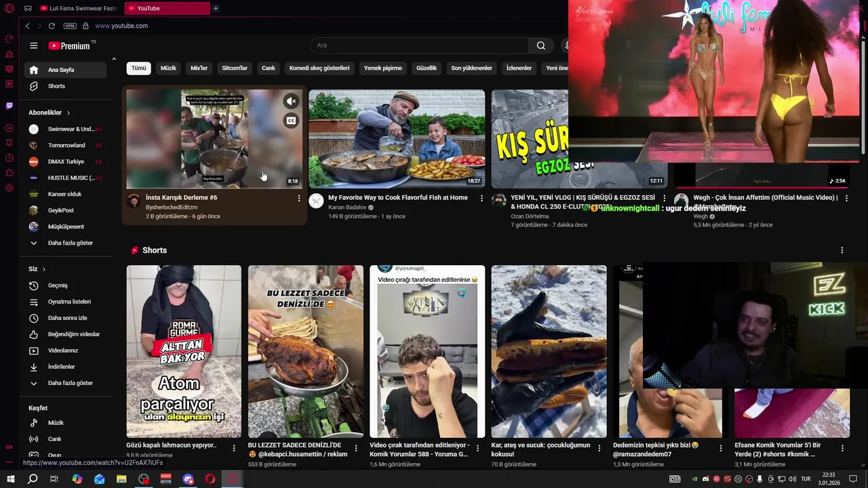Open more options for İnsta Karışık Derleme #6
This screenshot has height=488, width=868.
[299, 198]
